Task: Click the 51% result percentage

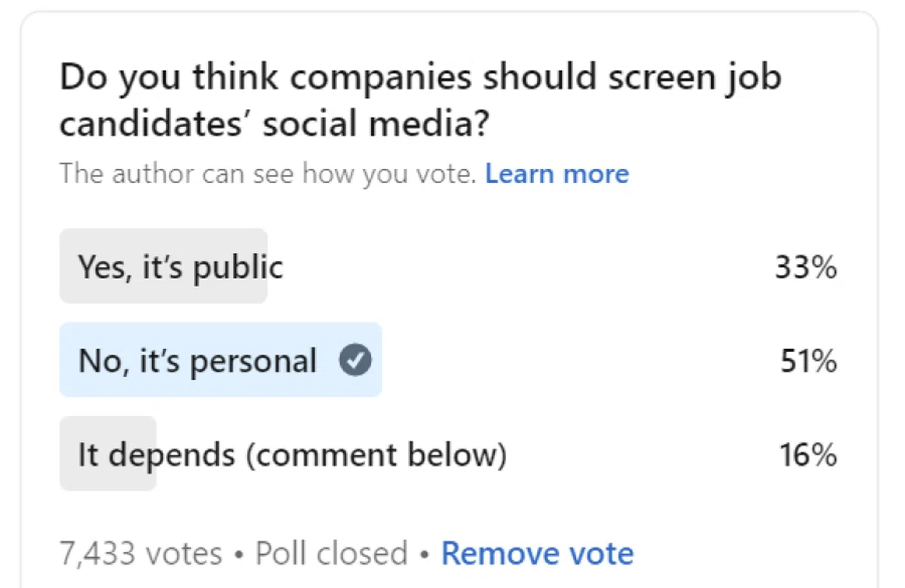Action: 808,361
